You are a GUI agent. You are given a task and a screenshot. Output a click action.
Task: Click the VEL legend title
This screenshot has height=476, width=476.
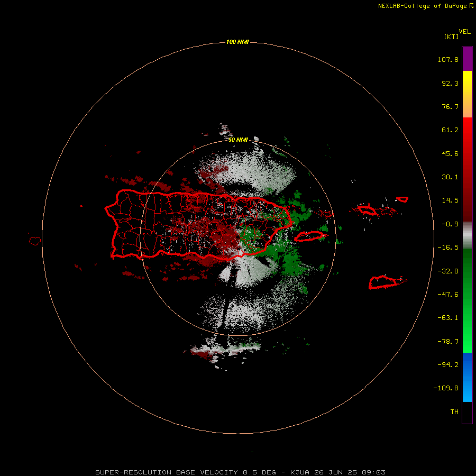464,32
